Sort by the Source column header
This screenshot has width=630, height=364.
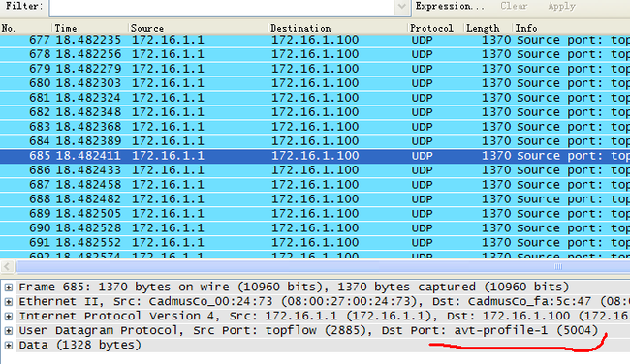coord(199,28)
